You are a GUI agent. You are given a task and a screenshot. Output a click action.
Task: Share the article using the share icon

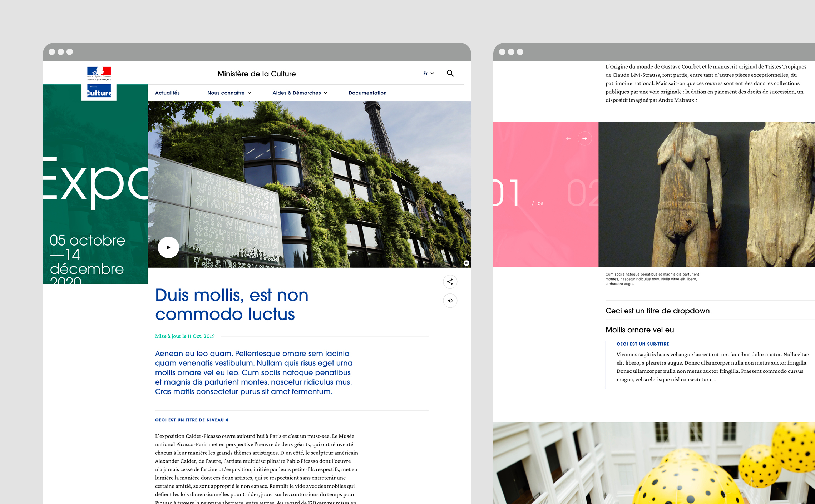[450, 282]
